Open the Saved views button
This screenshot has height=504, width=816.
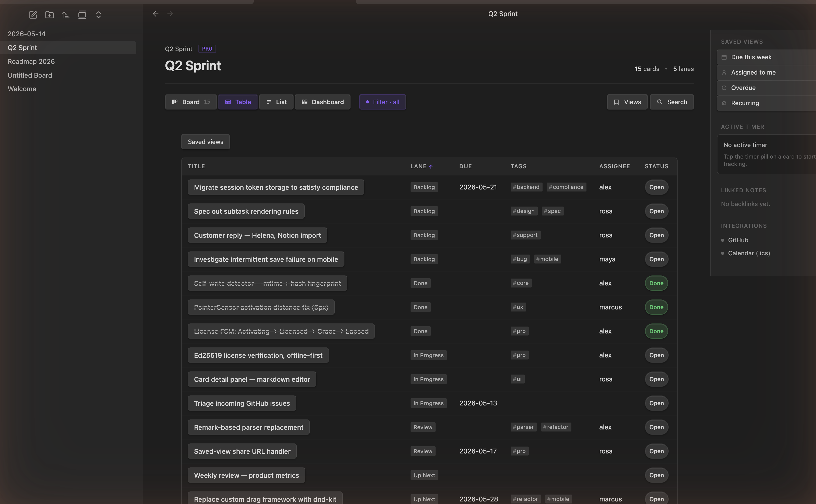(x=205, y=142)
